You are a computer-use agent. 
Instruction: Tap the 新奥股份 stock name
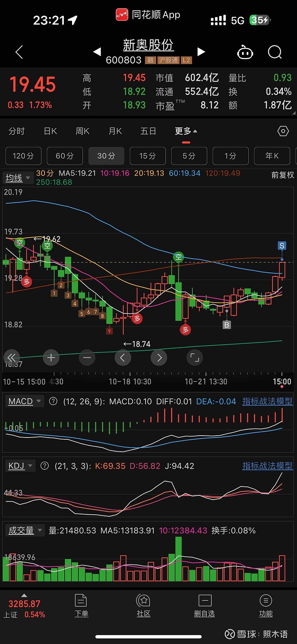(148, 45)
